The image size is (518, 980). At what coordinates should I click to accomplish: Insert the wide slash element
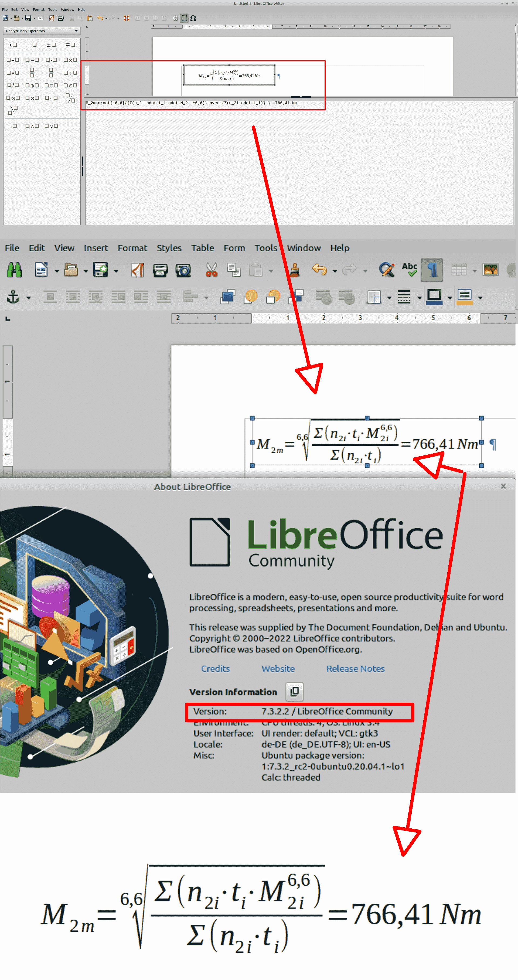(x=70, y=98)
